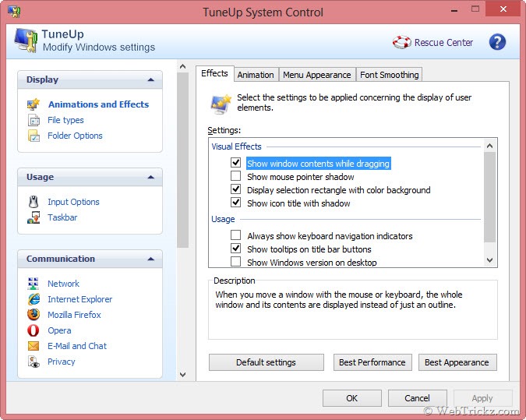Click the Internet Explorer icon

click(34, 299)
